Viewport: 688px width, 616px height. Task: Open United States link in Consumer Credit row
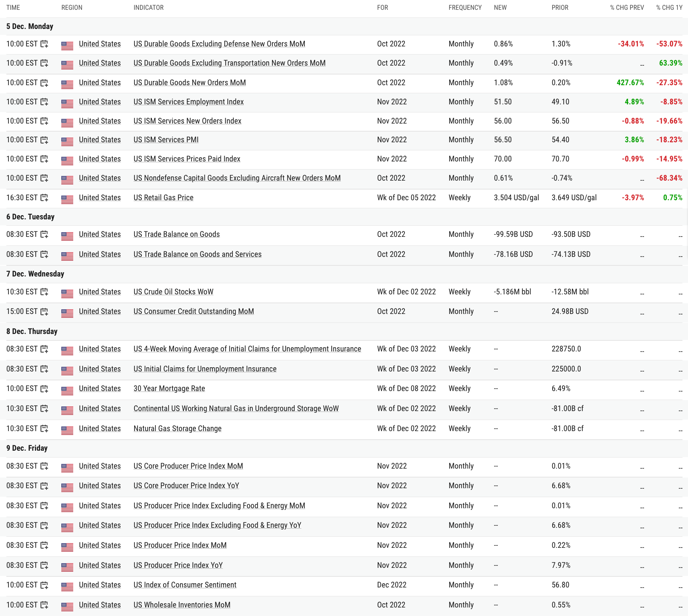point(100,311)
